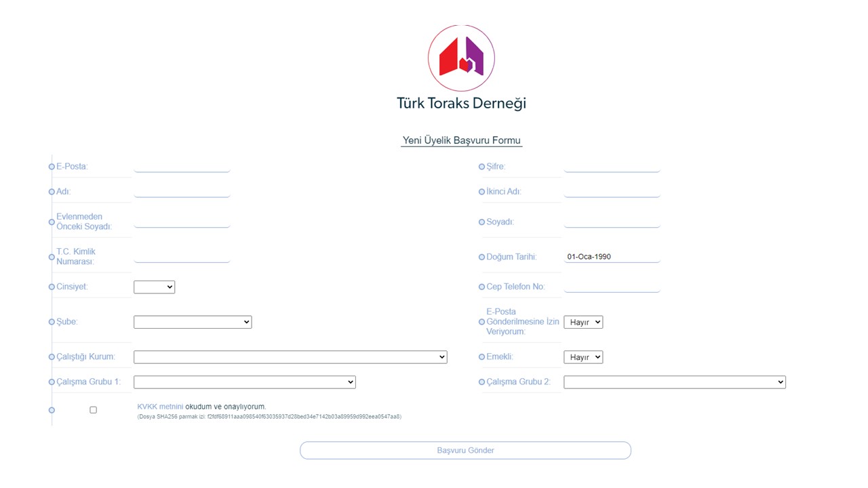Viewport: 868px width, 488px height.
Task: Click the bullet icon beside Şube
Action: pyautogui.click(x=52, y=322)
